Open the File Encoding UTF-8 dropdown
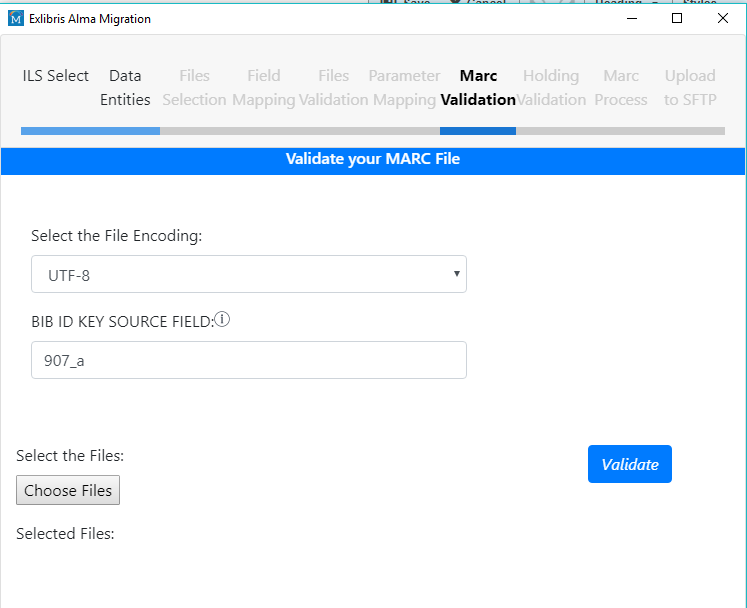Image resolution: width=747 pixels, height=608 pixels. coord(249,274)
